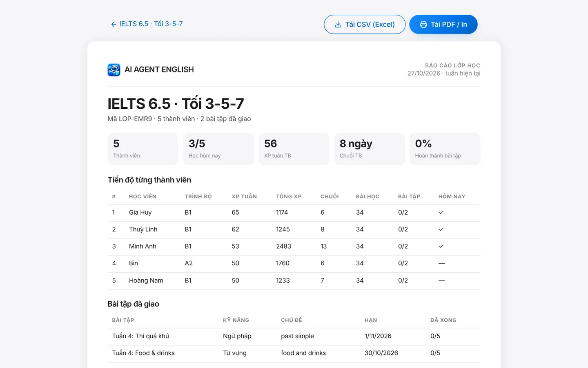
Task: Click the back arrow icon beside IELTS 6.5
Action: point(114,25)
